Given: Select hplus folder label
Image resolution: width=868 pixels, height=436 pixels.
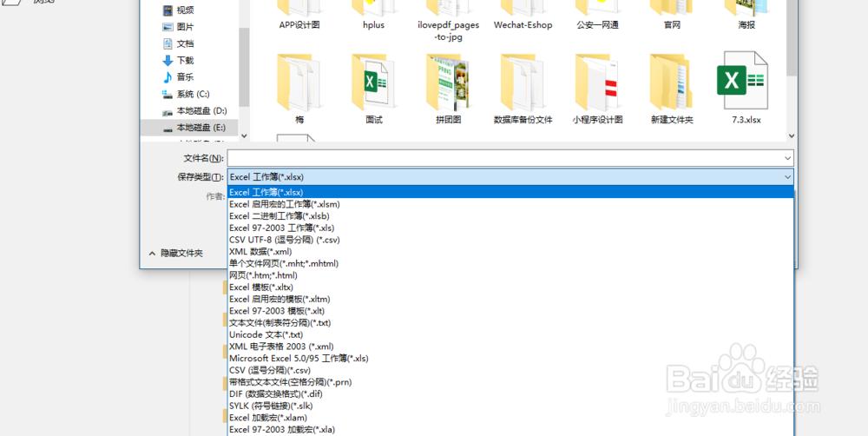Looking at the screenshot, I should tap(373, 25).
